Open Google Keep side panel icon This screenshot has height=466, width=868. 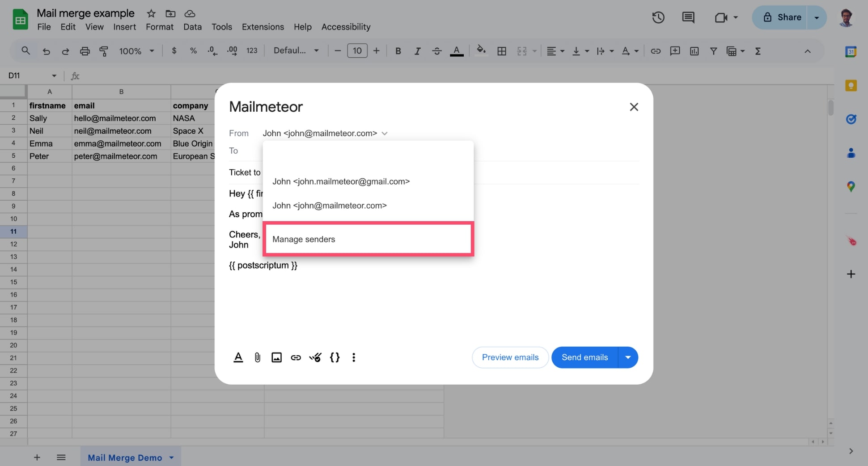(x=851, y=86)
